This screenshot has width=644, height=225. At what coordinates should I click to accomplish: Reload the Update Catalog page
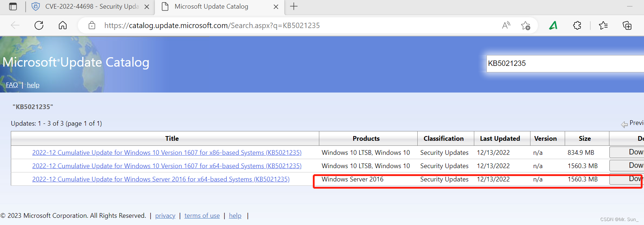click(39, 25)
